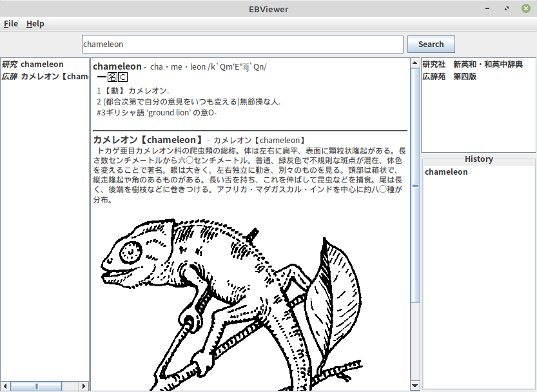
Task: Click the boxed 名 noun marker icon
Action: [x=112, y=77]
